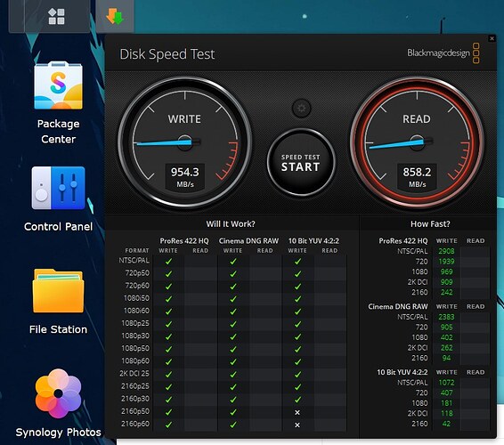Viewport: 504px width, 445px height.
Task: Click the 1080p30 format row label
Action: 135,336
